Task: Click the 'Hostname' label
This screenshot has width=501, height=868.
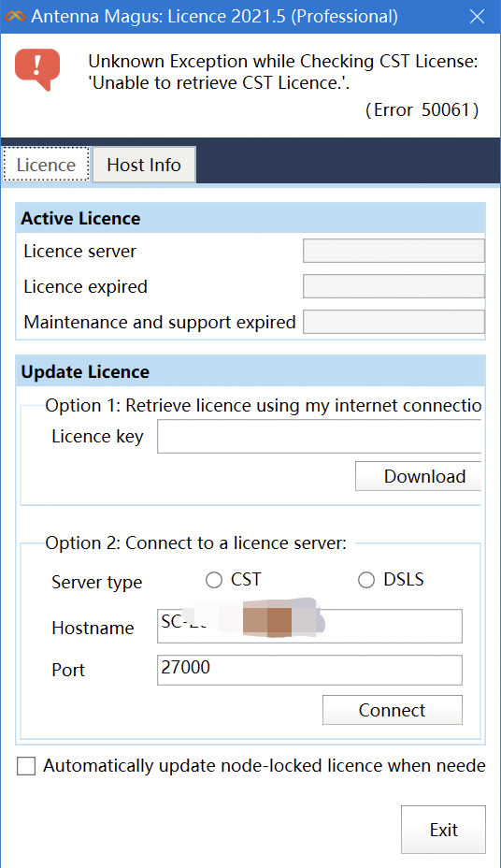Action: point(93,628)
